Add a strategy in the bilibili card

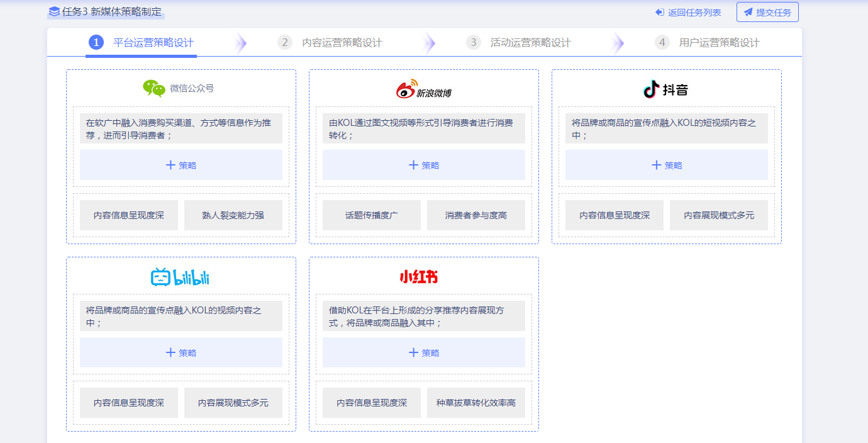pyautogui.click(x=181, y=352)
